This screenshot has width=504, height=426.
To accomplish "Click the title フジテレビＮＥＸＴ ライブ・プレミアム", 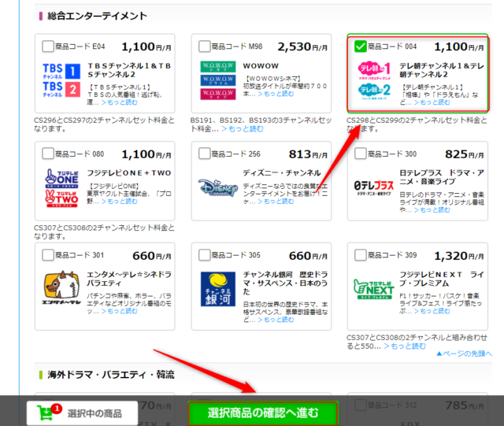I will pos(442,279).
